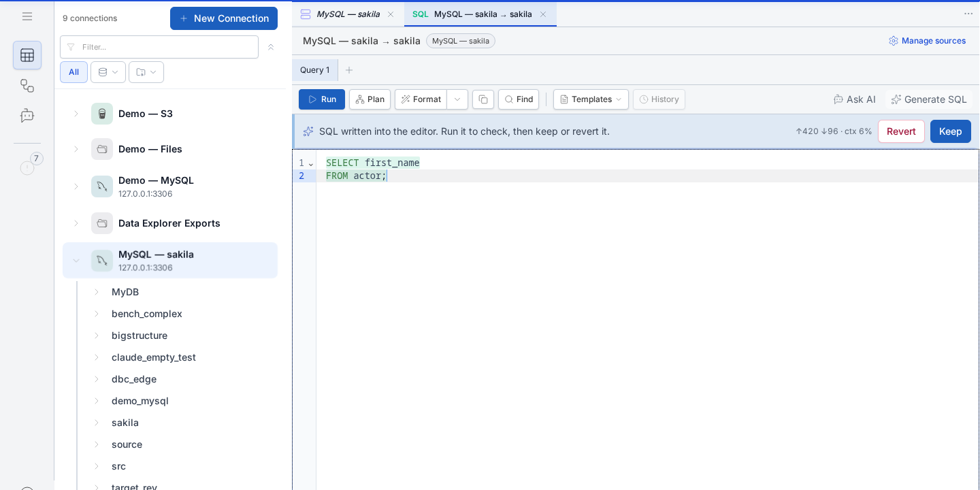
Task: Click the New Connection button
Action: coord(224,18)
